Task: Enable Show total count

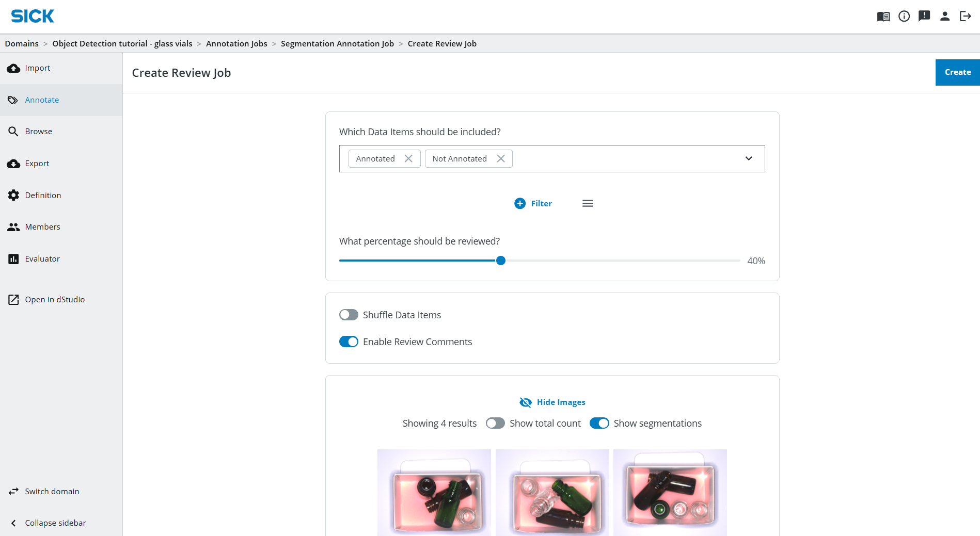Action: (495, 423)
